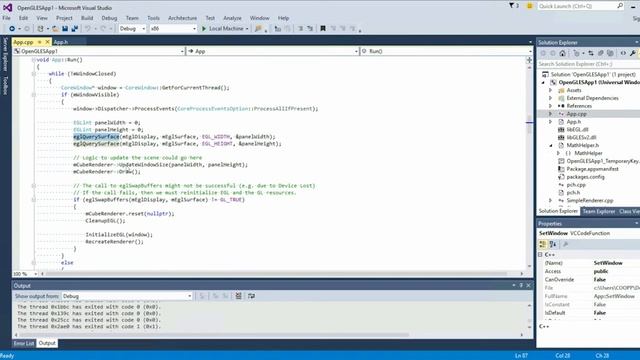Switch to the App.h editor tab
The width and height of the screenshot is (640, 360).
click(61, 42)
